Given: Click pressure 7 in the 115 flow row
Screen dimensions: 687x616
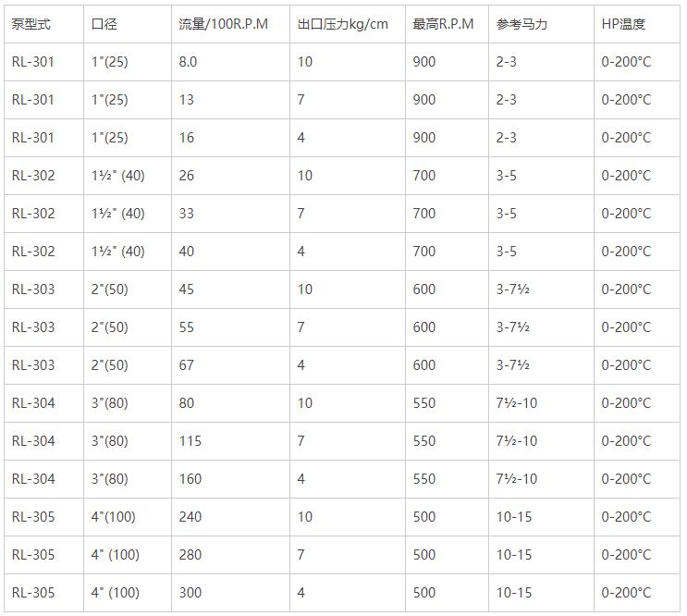Looking at the screenshot, I should (301, 441).
